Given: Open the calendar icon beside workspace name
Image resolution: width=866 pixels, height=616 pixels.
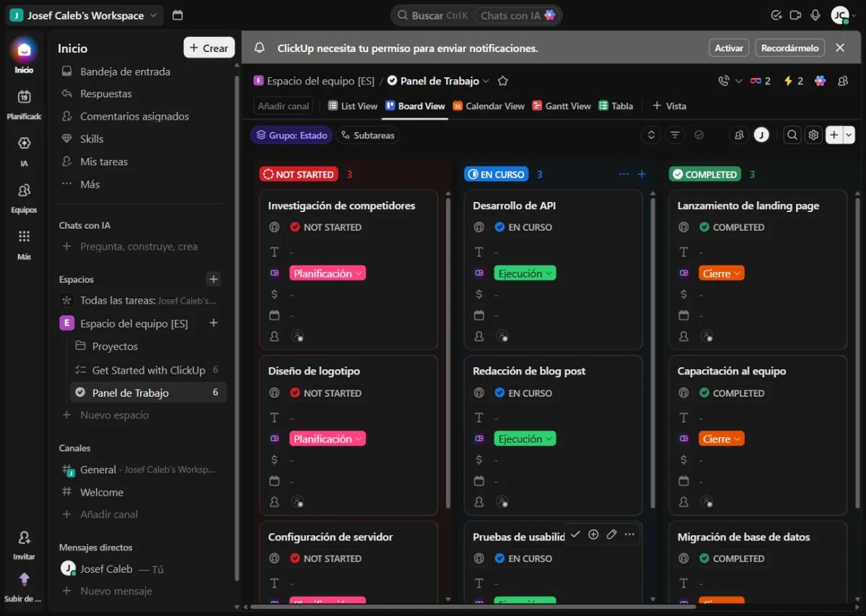Looking at the screenshot, I should click(x=178, y=15).
